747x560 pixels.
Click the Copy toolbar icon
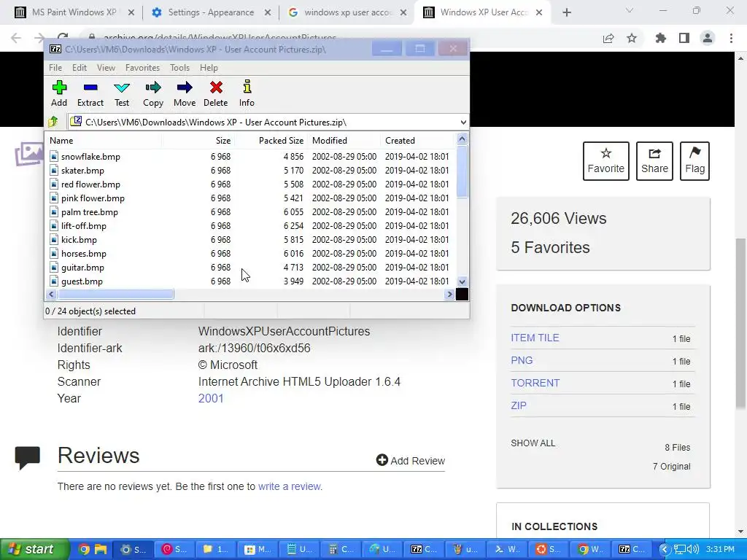point(153,87)
